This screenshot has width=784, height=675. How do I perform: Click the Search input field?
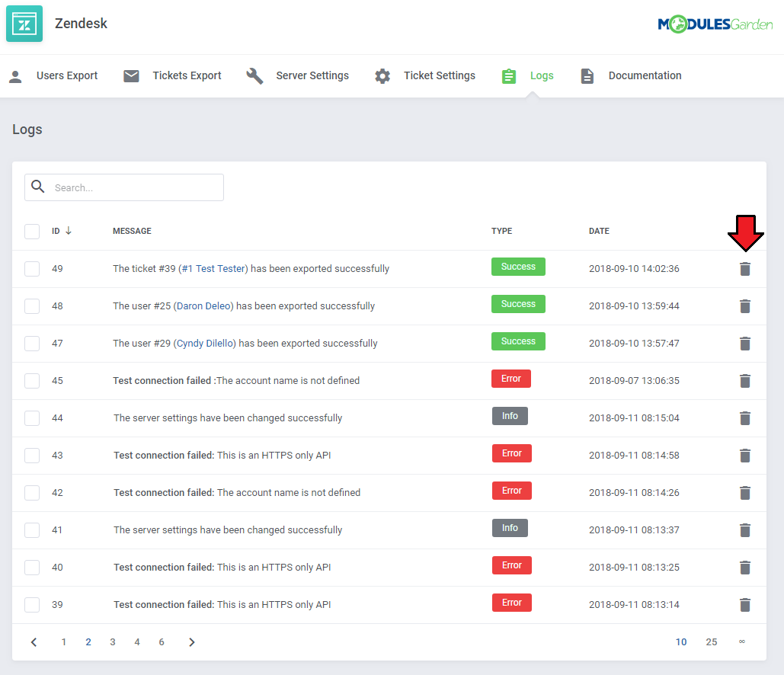click(124, 187)
